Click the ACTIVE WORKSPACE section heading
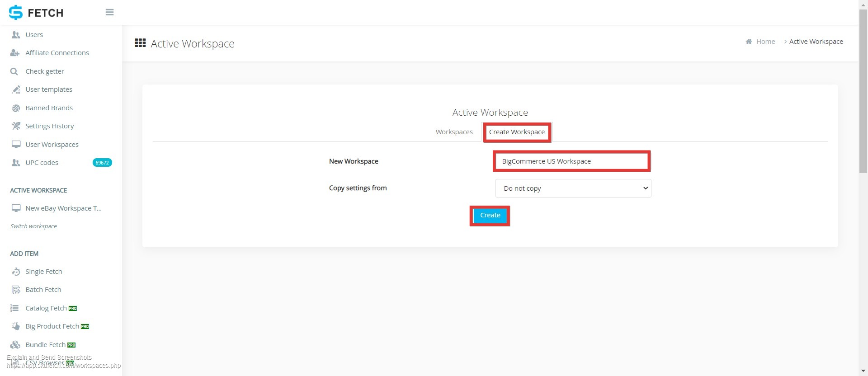868x376 pixels. pyautogui.click(x=38, y=191)
